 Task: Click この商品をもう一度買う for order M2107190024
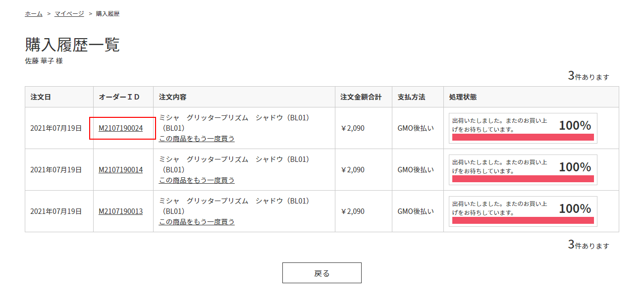coord(197,139)
